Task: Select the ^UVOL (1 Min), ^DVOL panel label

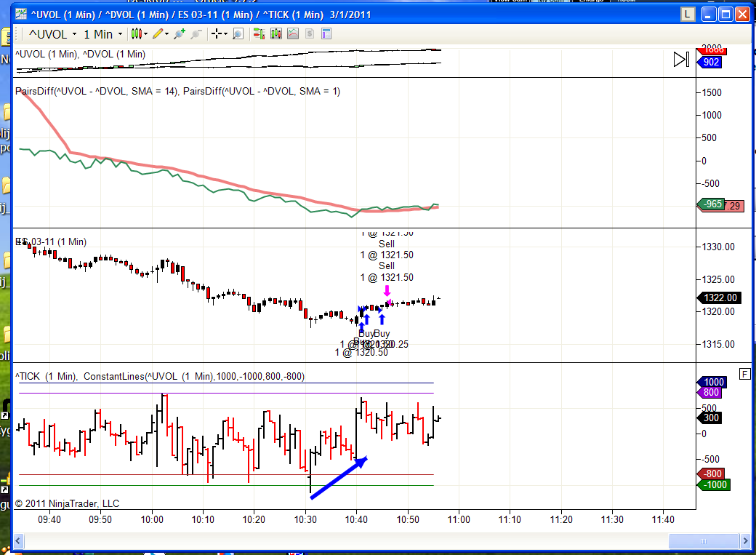Action: 81,54
